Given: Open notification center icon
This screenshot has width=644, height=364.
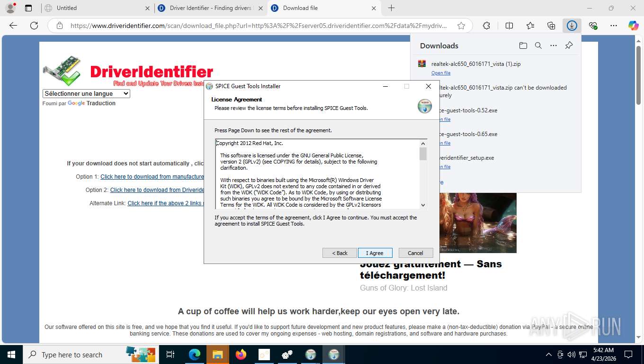Looking at the screenshot, I should point(628,355).
